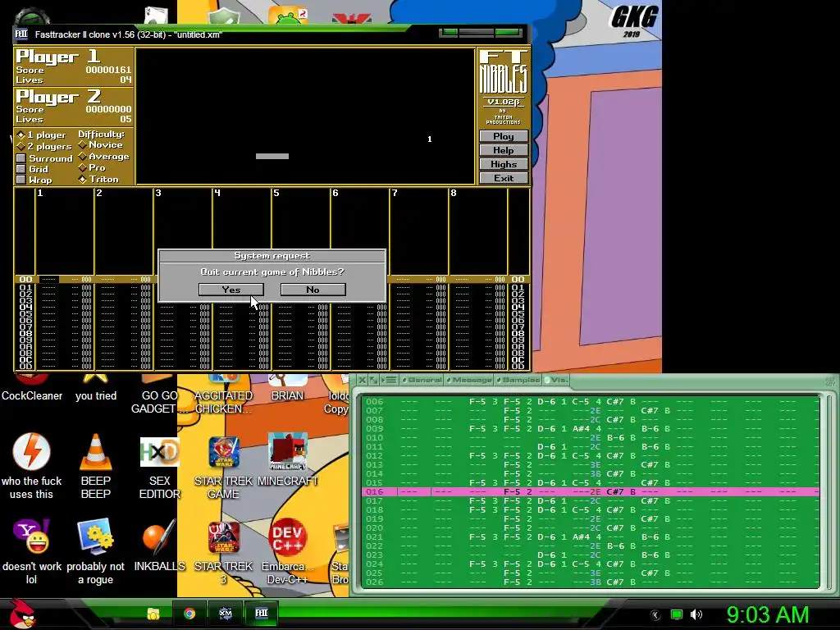Open the red DEV C++ desktop icon
Viewport: 840px width, 630px height.
point(288,537)
